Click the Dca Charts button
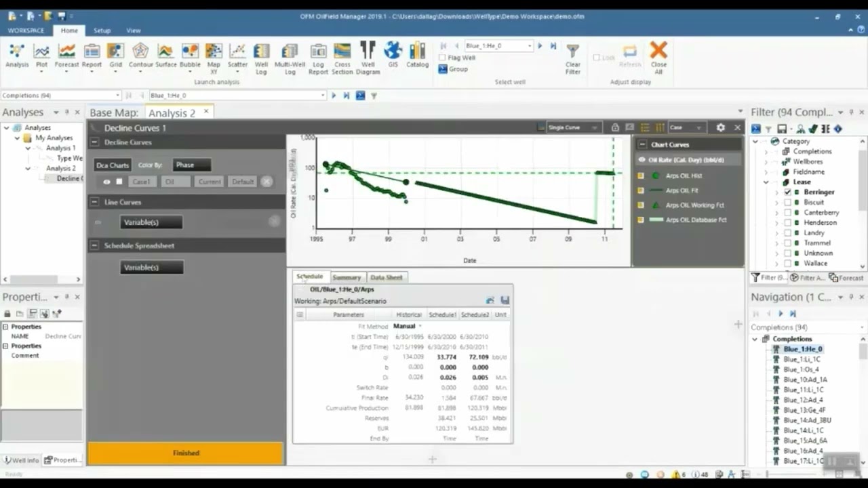Screen dimensions: 868x488 [112, 165]
